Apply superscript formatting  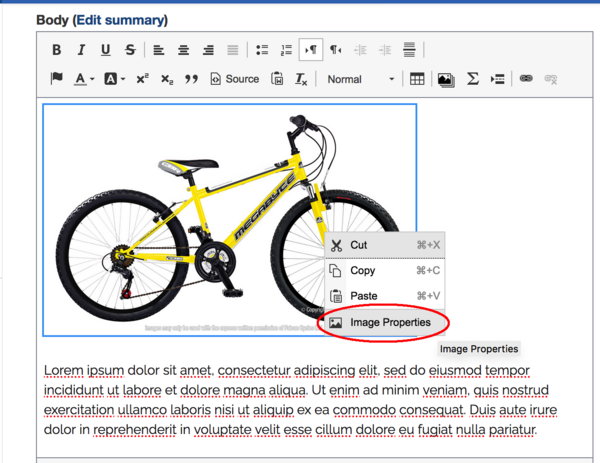[142, 79]
